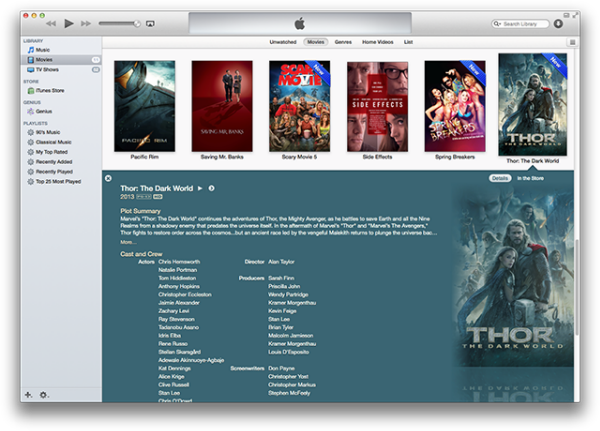This screenshot has height=431, width=600.
Task: Click the large Thor artwork image
Action: pyautogui.click(x=513, y=276)
